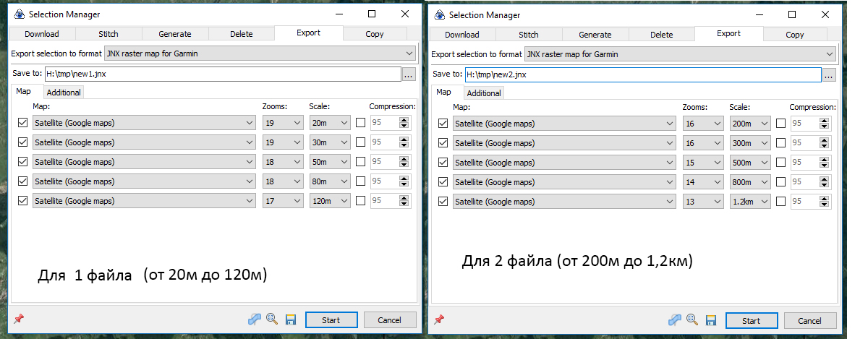Click the floppy disk save icon in left window

point(291,319)
